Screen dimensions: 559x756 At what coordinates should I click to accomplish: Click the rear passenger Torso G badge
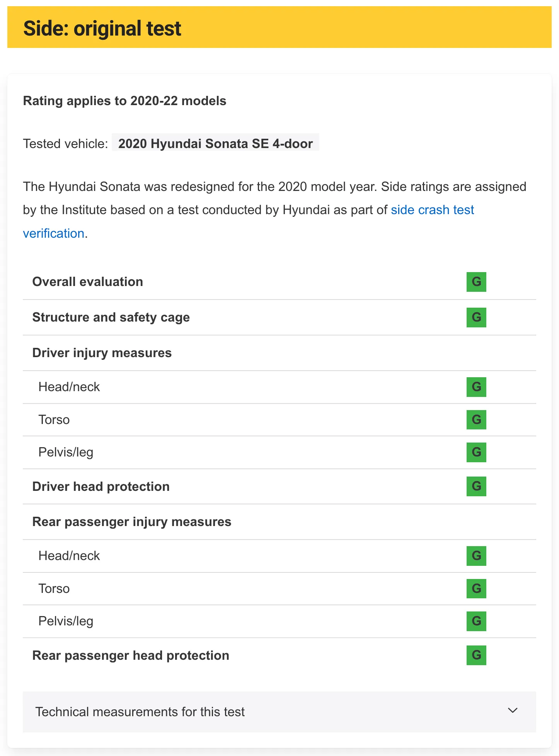[476, 589]
